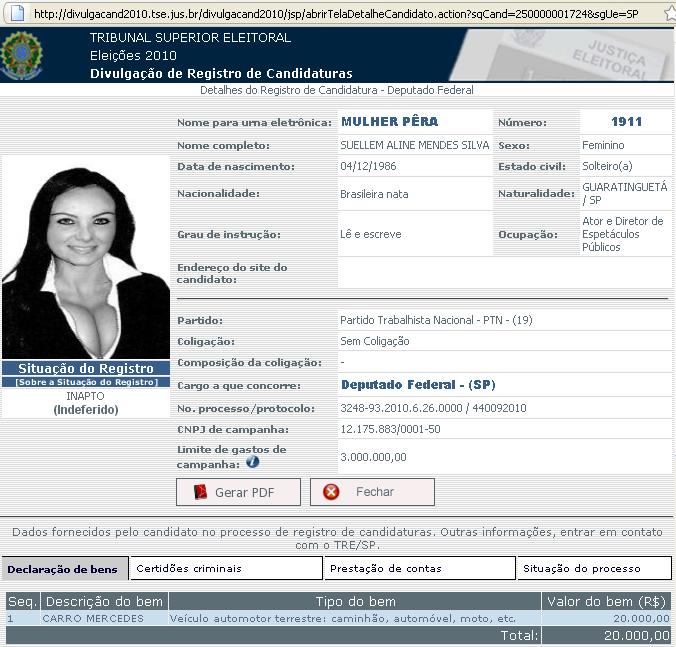
Task: Click the candidate photo
Action: click(x=86, y=257)
